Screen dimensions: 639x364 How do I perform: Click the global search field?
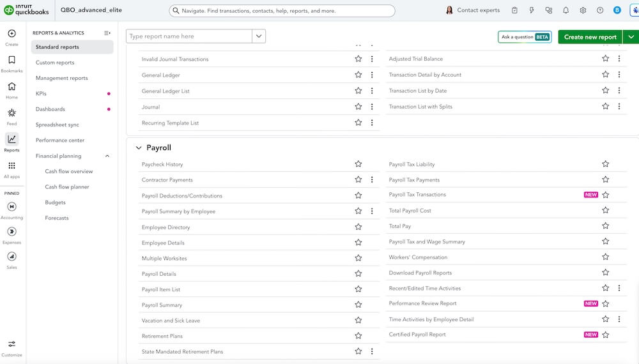pyautogui.click(x=282, y=11)
